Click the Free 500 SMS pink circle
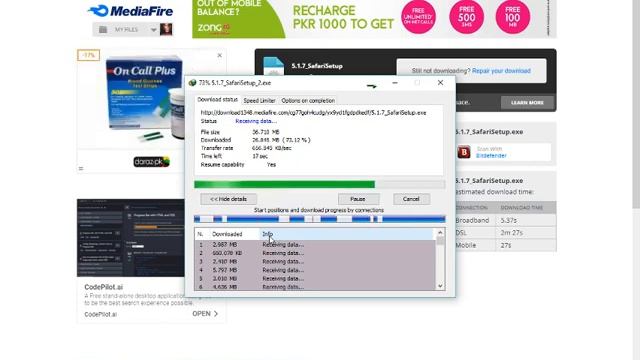 (466, 17)
